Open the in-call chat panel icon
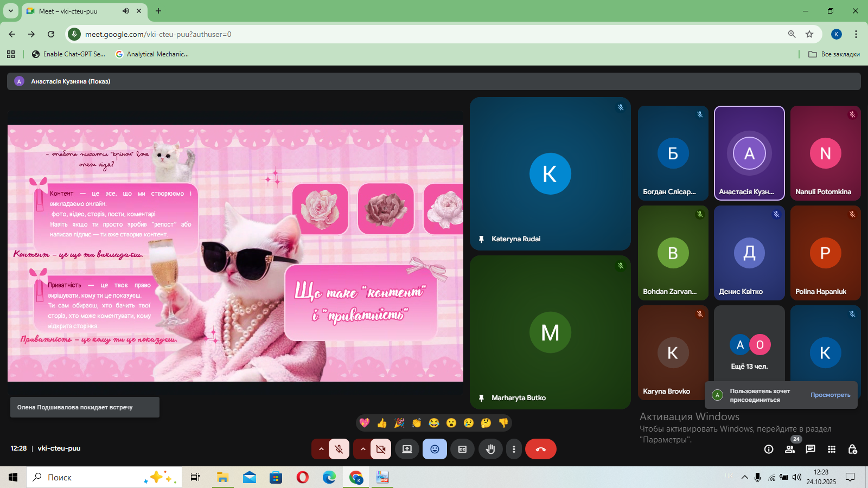The image size is (868, 488). [810, 449]
